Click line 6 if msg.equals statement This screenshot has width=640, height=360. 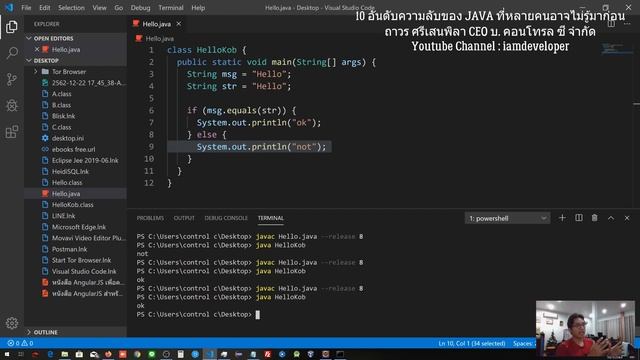point(242,111)
